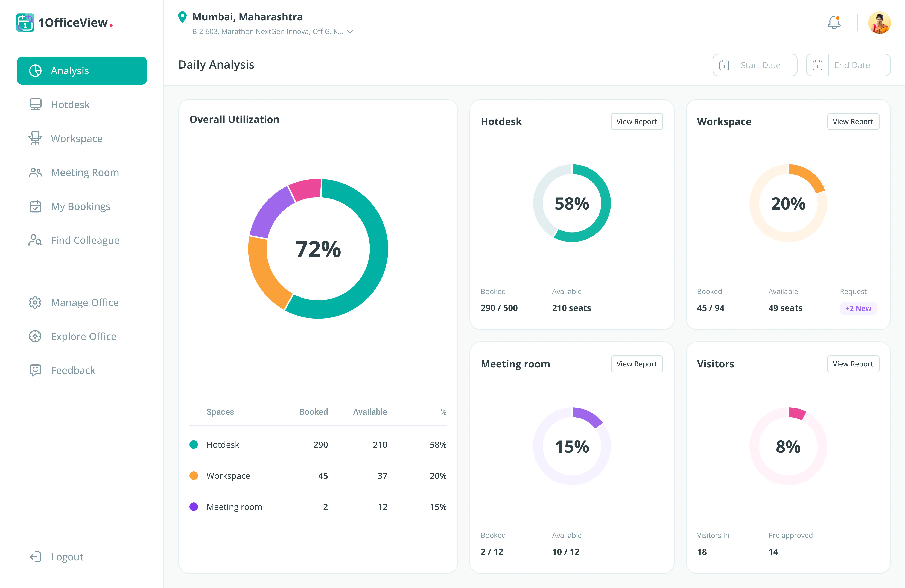
Task: Click the Manage Office gear icon
Action: click(35, 302)
